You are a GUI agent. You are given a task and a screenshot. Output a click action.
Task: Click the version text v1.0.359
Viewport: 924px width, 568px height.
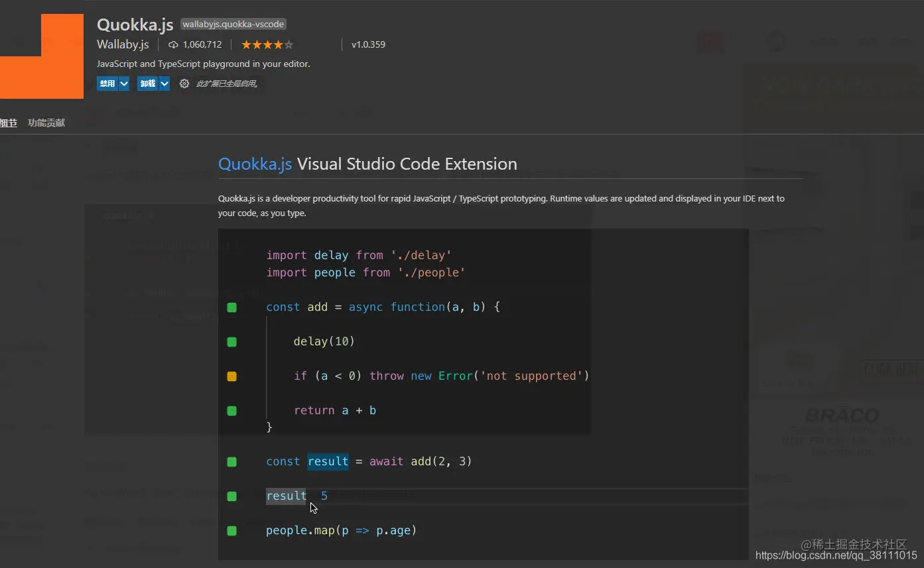[x=368, y=44]
